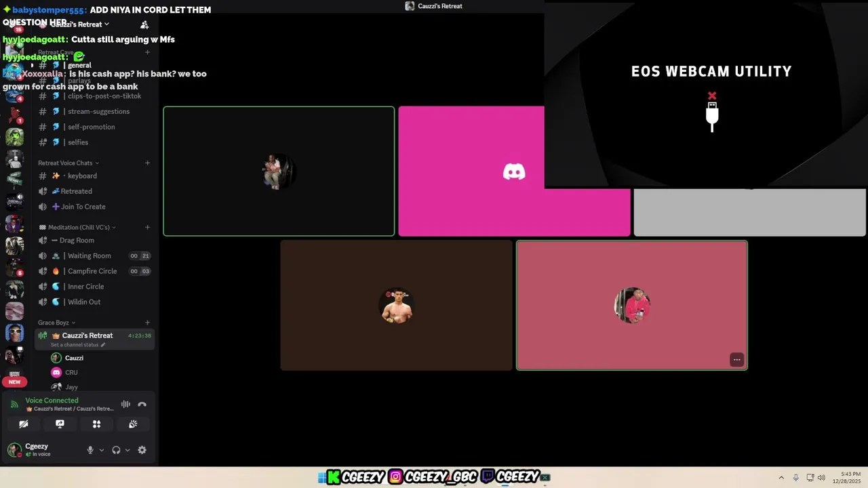Mute the microphone
Viewport: 868px width, 488px height.
click(90, 450)
